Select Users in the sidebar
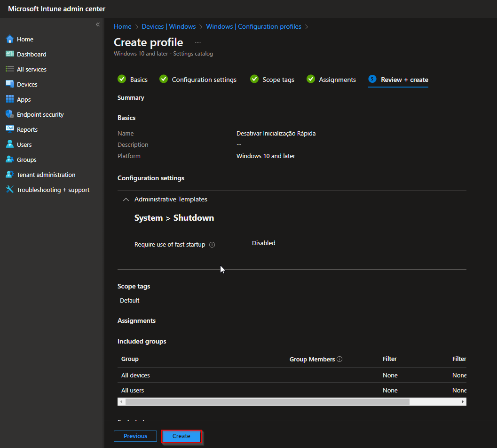Image resolution: width=497 pixels, height=448 pixels. click(x=24, y=144)
